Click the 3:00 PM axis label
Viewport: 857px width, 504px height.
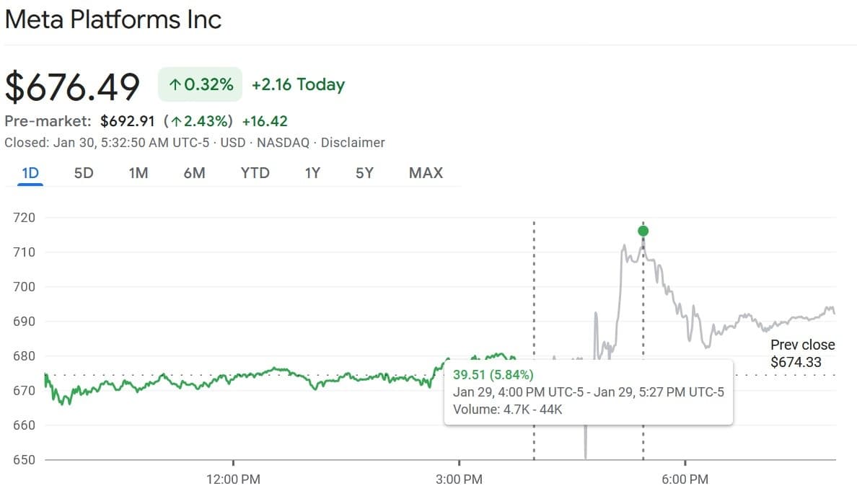[x=460, y=479]
